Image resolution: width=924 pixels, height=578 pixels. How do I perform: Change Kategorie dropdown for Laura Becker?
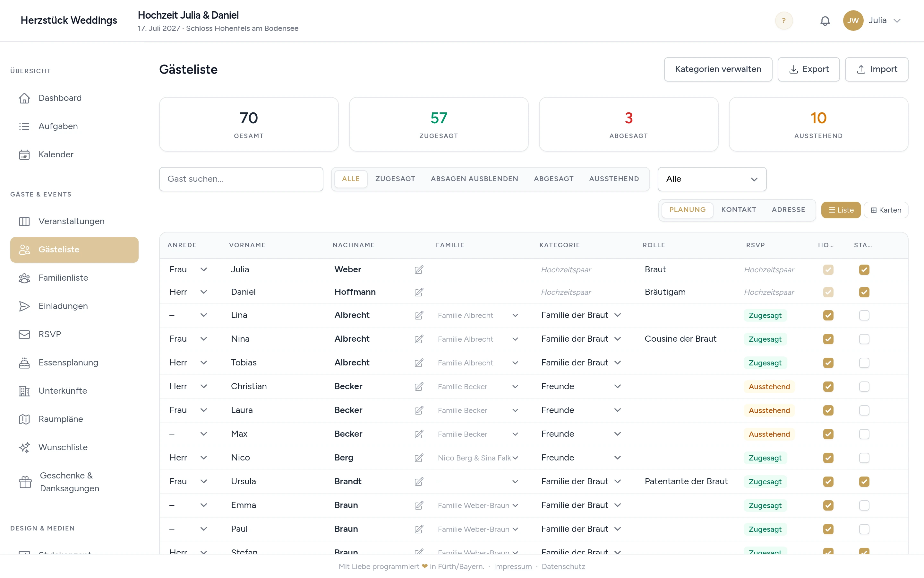[x=581, y=410]
